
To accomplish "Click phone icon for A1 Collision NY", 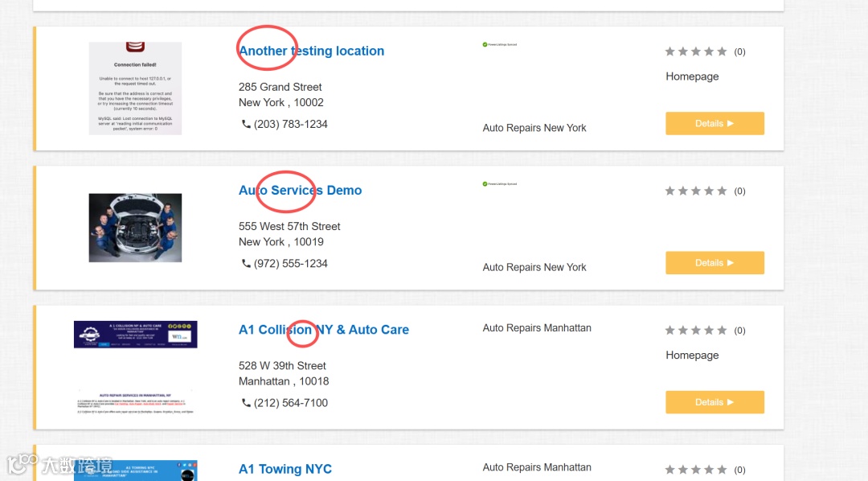I will (246, 403).
